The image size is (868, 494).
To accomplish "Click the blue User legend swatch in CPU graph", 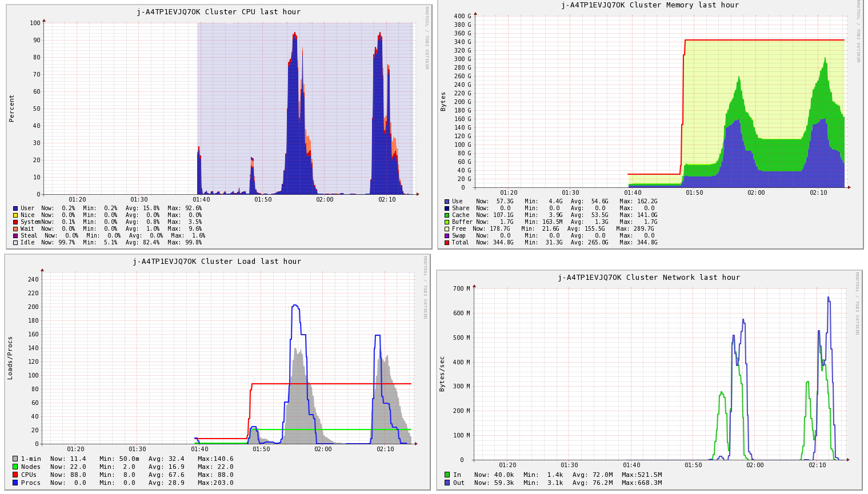I will [x=15, y=208].
